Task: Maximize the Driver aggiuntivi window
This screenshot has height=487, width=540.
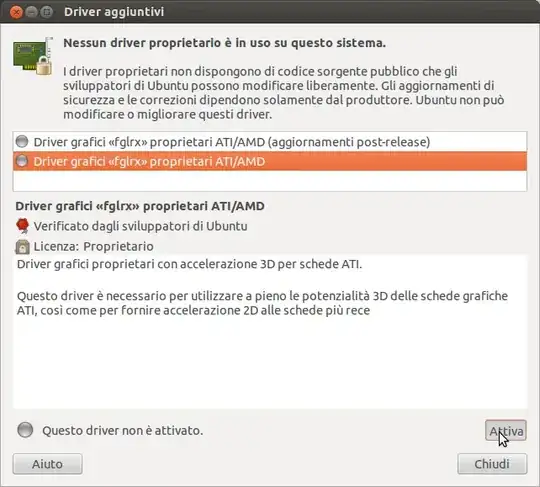Action: coord(47,12)
